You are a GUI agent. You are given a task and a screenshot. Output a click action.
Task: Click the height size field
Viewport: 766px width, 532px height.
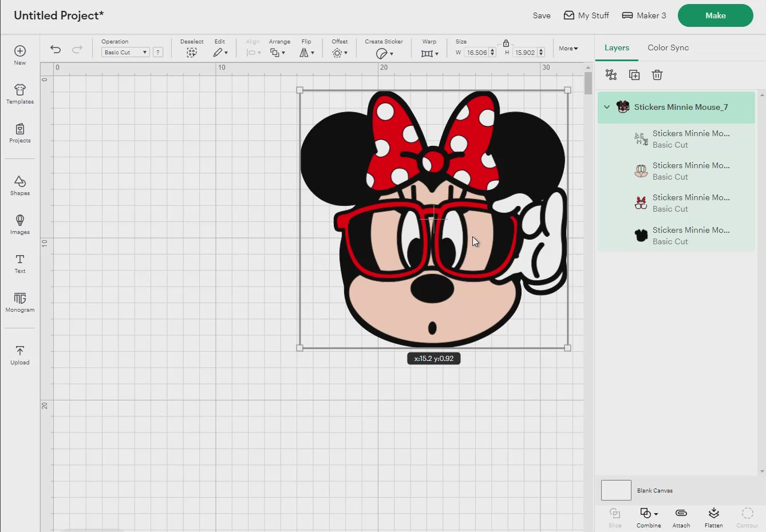[524, 53]
